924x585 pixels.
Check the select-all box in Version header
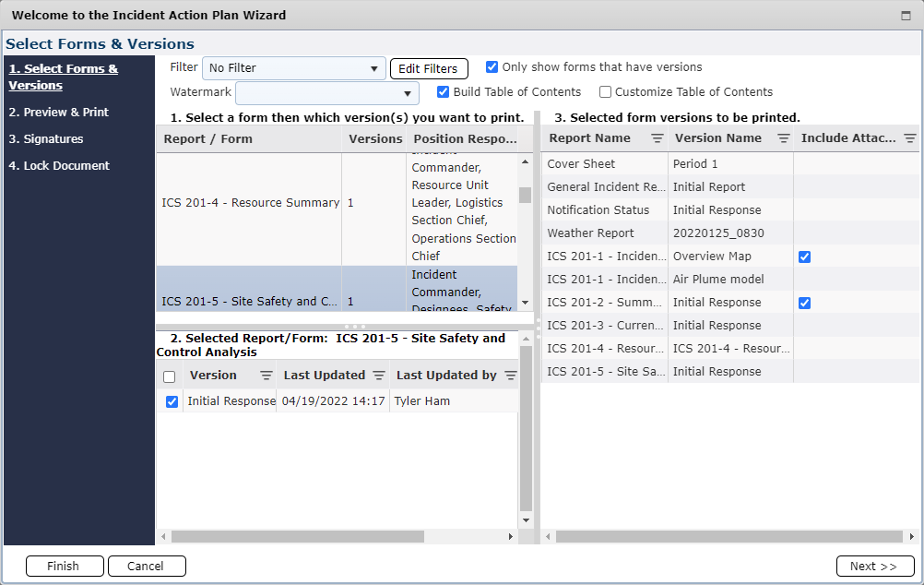tap(172, 376)
